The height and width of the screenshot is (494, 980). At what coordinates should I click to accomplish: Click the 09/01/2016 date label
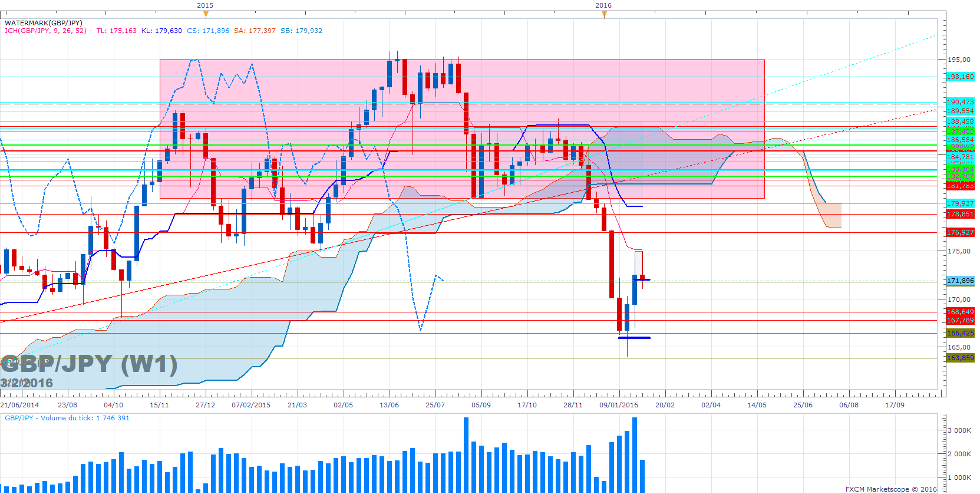pyautogui.click(x=619, y=405)
